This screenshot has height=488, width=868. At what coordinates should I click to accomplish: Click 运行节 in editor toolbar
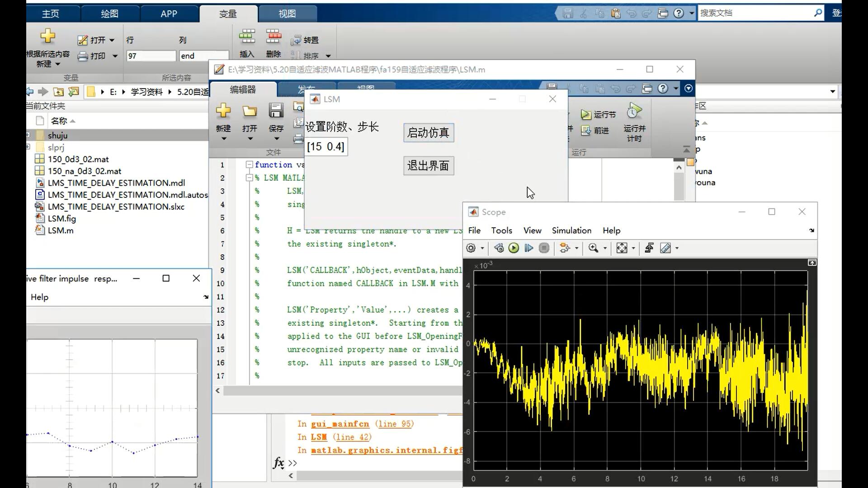point(598,115)
